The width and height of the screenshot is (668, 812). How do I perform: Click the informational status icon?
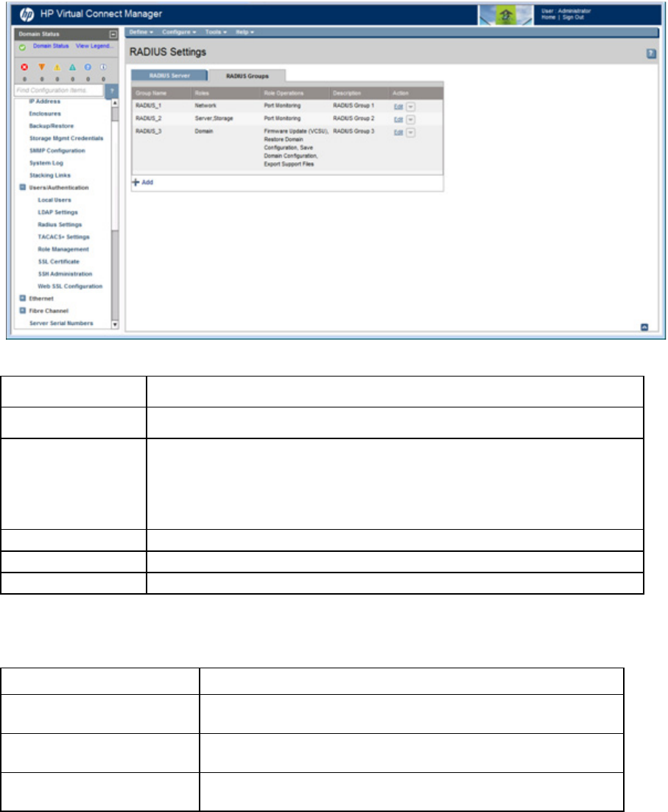103,67
